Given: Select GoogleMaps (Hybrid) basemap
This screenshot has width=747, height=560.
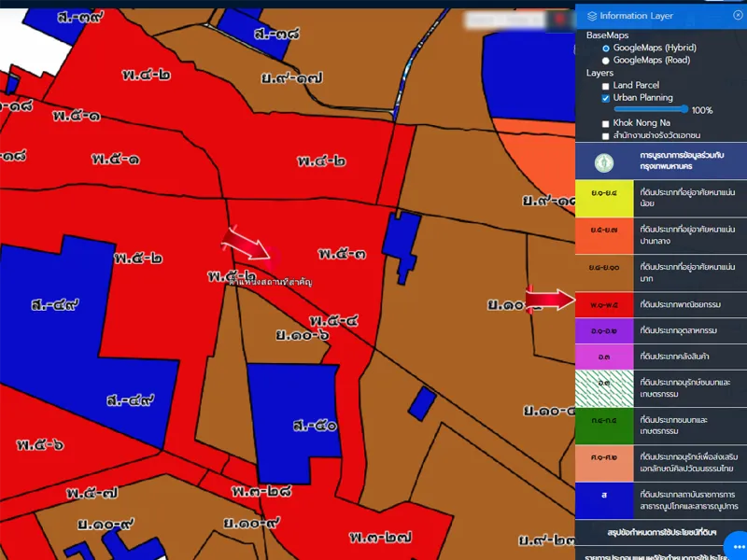Looking at the screenshot, I should [606, 48].
